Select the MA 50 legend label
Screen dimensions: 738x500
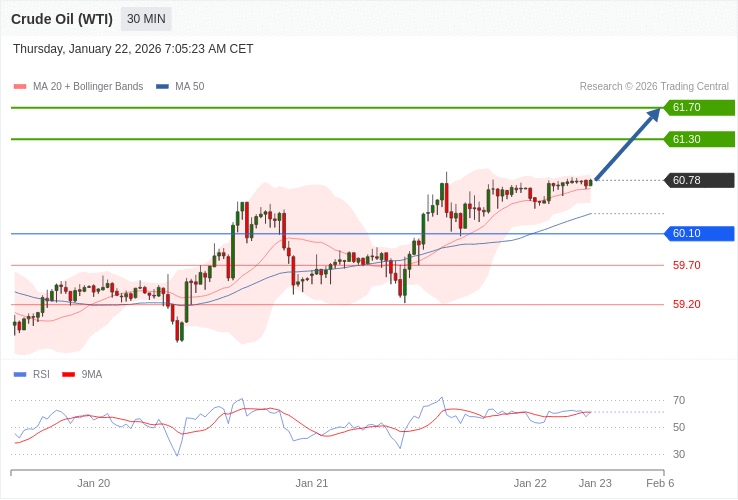190,87
